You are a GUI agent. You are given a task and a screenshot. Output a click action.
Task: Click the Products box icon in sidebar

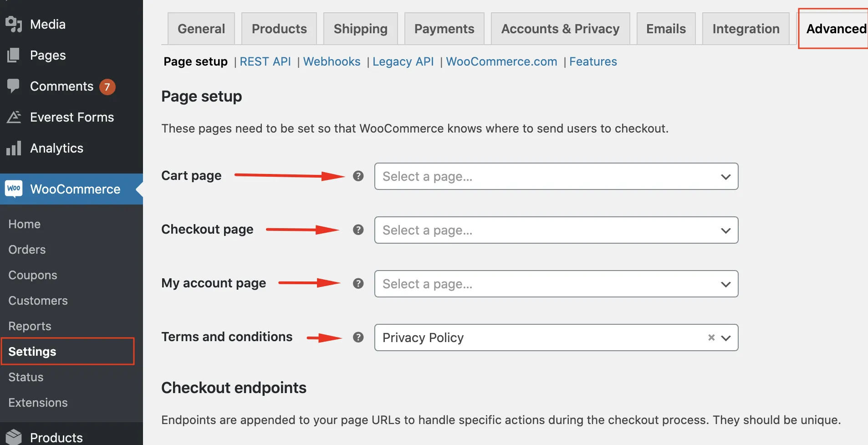click(14, 437)
